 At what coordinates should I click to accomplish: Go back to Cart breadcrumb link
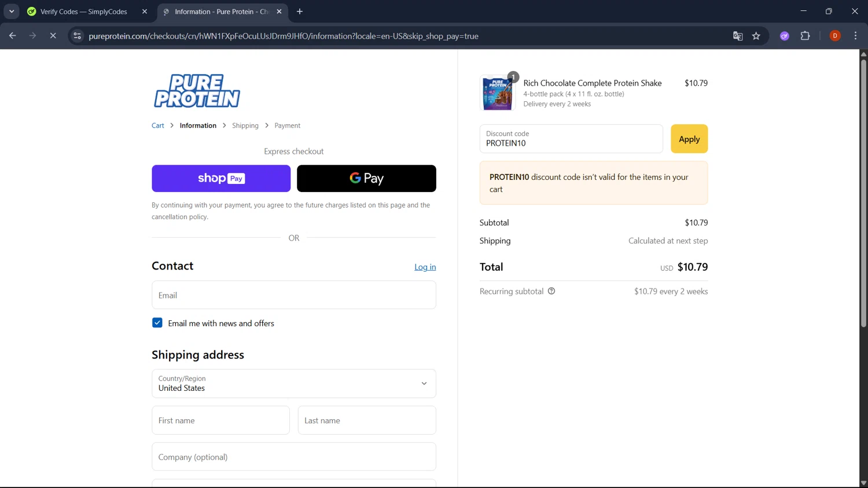158,125
